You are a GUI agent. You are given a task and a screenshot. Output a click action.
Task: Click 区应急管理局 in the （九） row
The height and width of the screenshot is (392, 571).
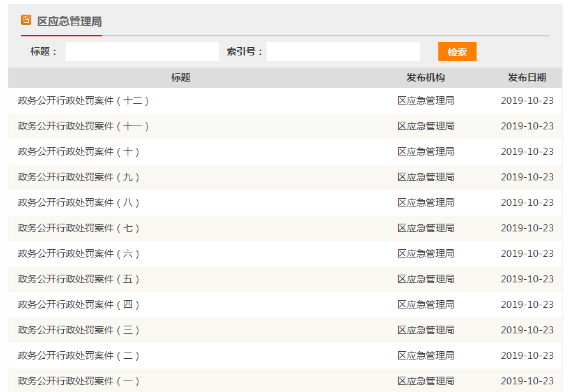click(x=426, y=177)
